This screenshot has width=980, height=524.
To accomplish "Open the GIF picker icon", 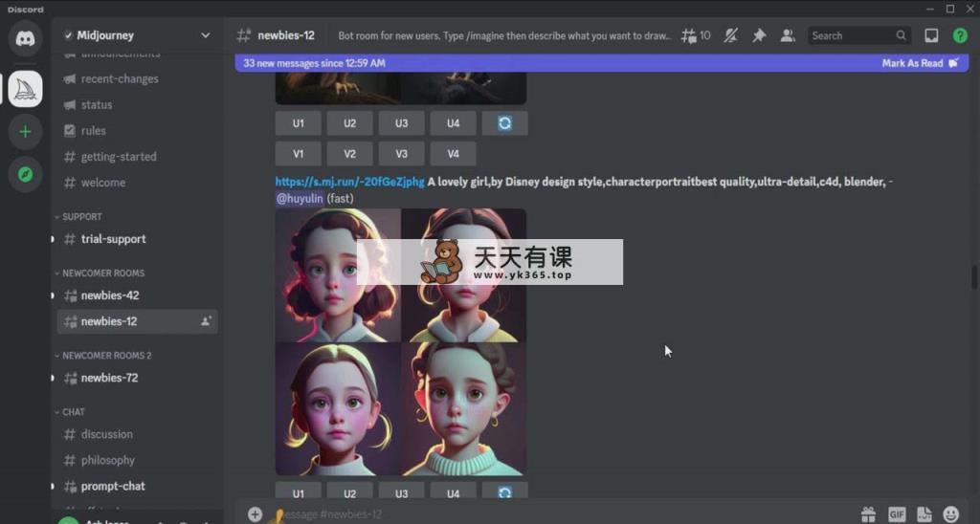I will (x=896, y=514).
